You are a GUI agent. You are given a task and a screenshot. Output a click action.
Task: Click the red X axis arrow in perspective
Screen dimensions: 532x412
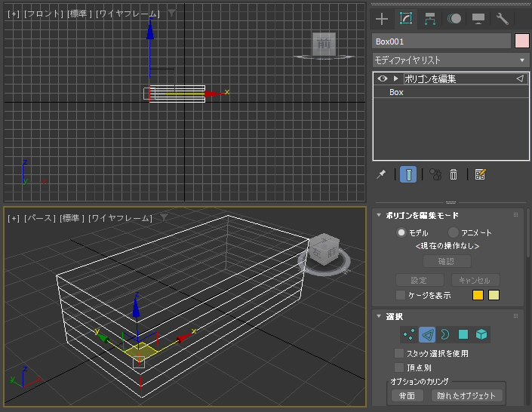(183, 337)
